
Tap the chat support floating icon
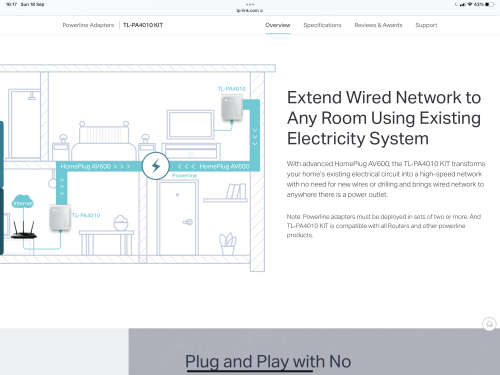[489, 324]
